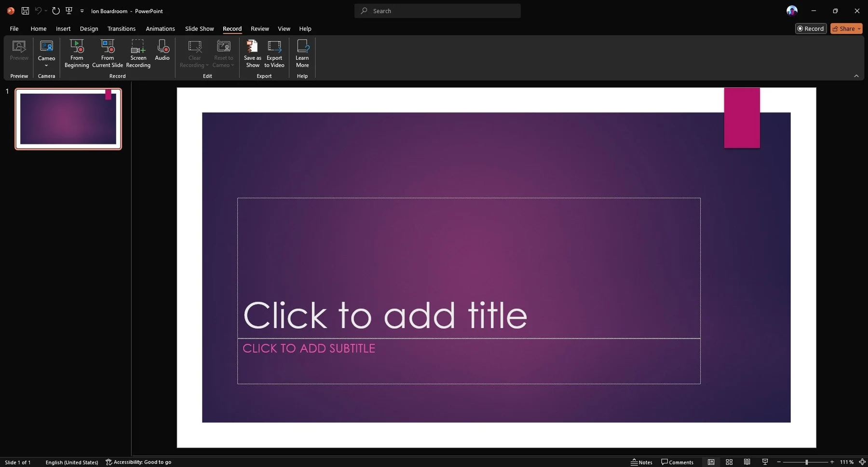Switch to Normal view in status bar
This screenshot has height=467, width=868.
(x=711, y=462)
